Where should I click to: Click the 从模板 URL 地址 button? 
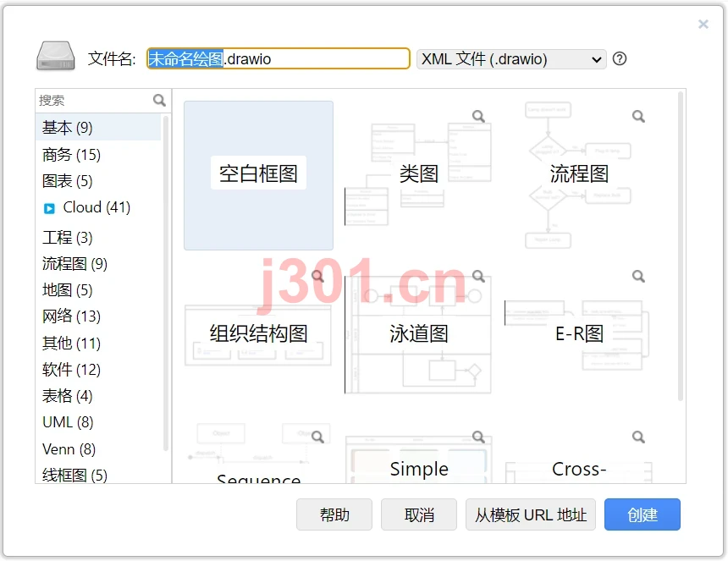[x=531, y=514]
